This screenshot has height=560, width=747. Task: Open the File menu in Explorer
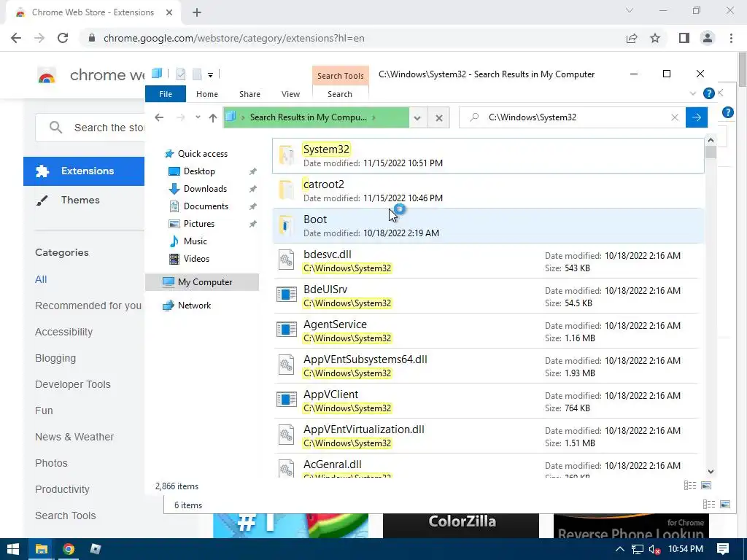click(x=166, y=94)
